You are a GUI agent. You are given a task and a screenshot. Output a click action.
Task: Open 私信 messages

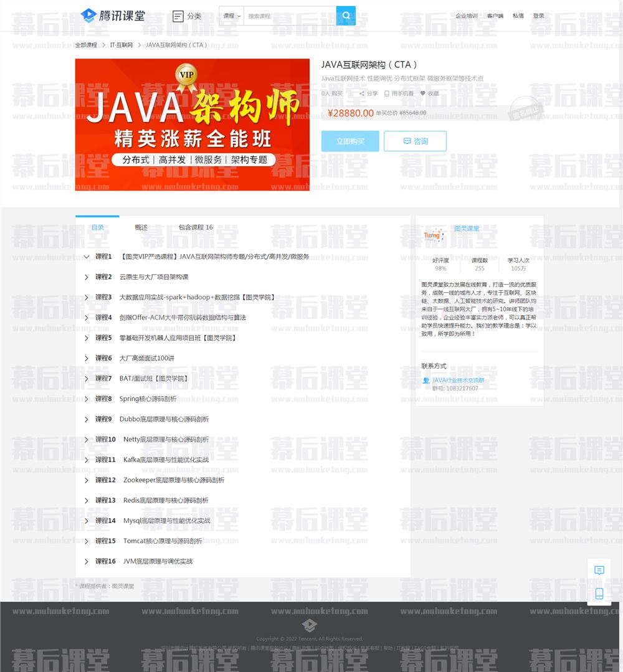click(x=518, y=16)
